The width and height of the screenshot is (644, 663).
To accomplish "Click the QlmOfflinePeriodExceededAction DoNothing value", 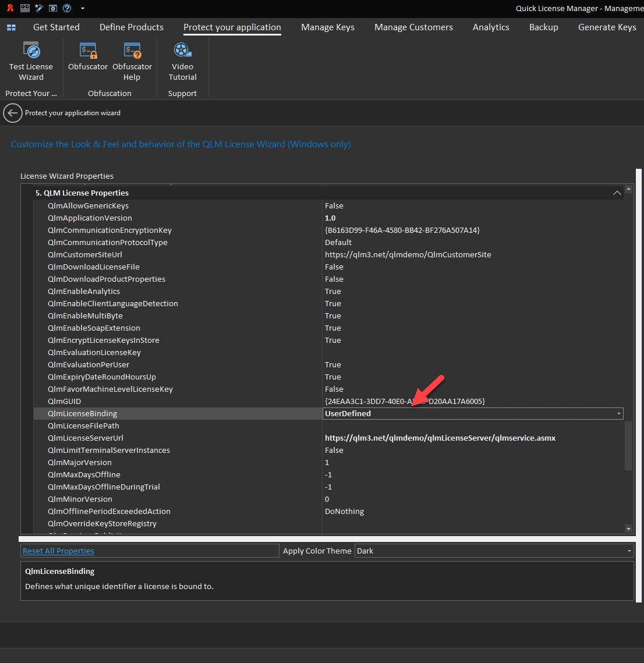I will [344, 512].
